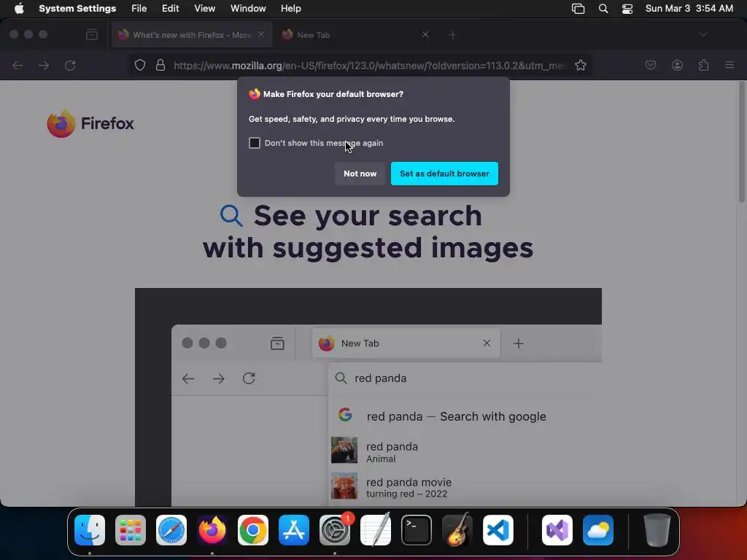Screen dimensions: 747x560
Task: Expand the list all tabs chevron
Action: coord(703,34)
